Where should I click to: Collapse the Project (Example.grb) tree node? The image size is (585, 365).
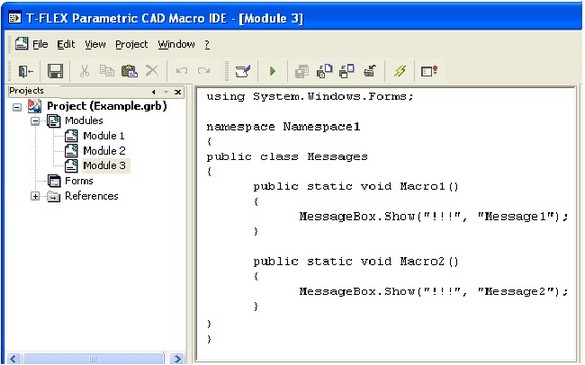[17, 107]
